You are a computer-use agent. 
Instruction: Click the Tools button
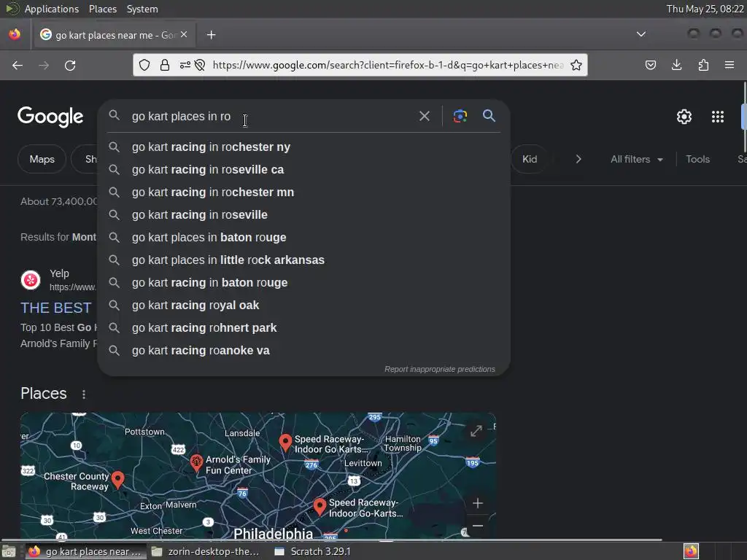click(x=697, y=160)
